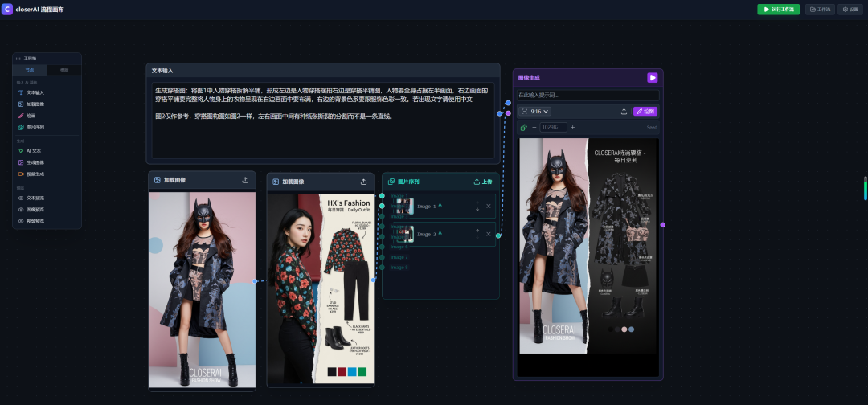Viewport: 868px width, 405px height.
Task: Remove Image 2 from the sequence
Action: [489, 234]
